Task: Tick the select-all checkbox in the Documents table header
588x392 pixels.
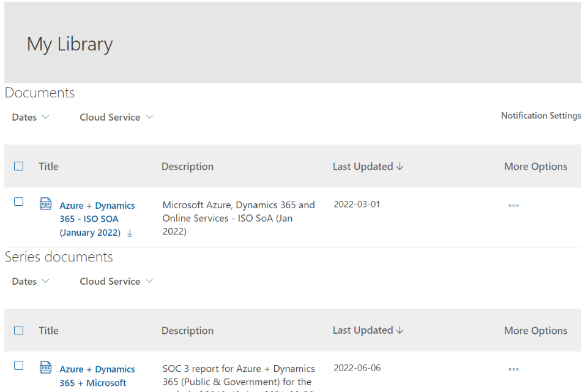Action: point(19,167)
